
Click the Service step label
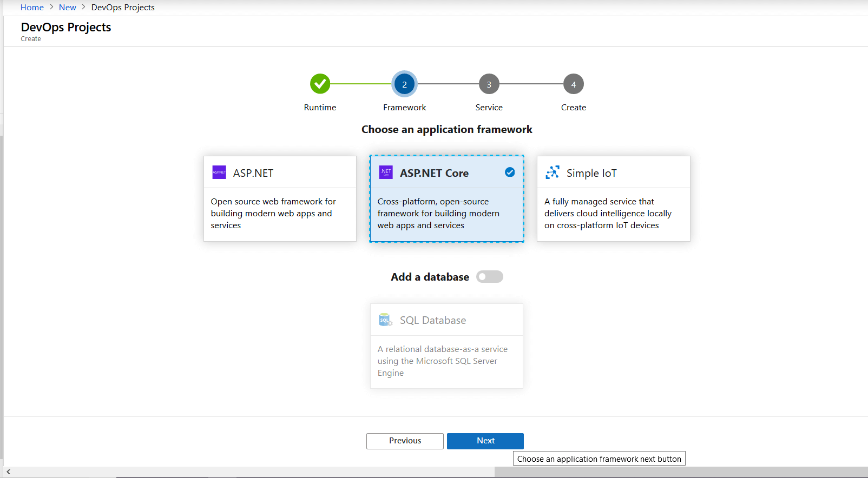(x=489, y=108)
